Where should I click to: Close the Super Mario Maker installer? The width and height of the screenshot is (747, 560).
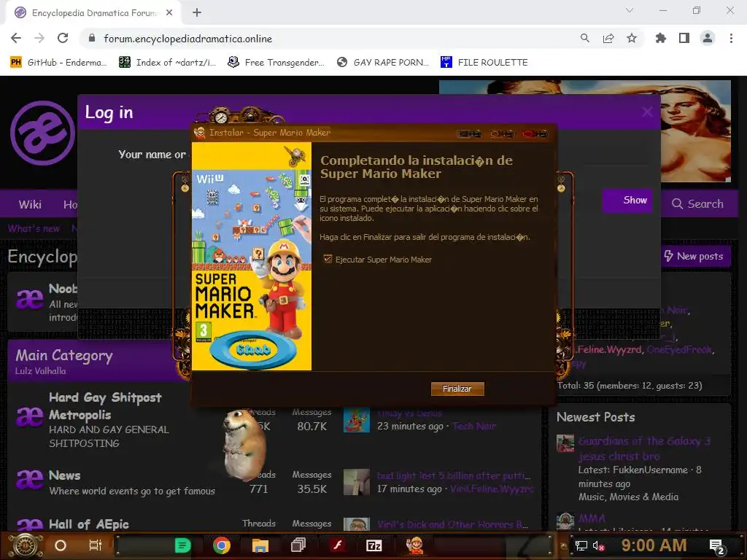(x=535, y=133)
